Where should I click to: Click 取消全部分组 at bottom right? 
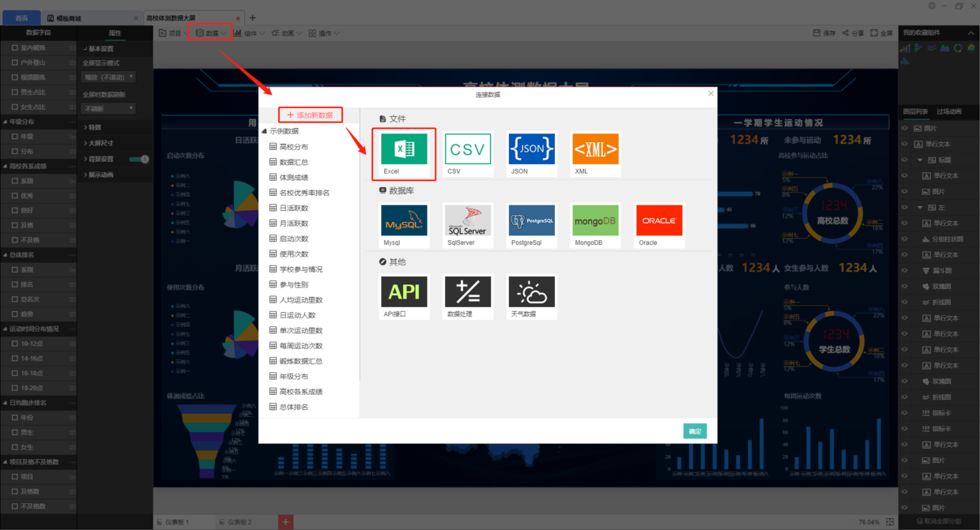[940, 522]
